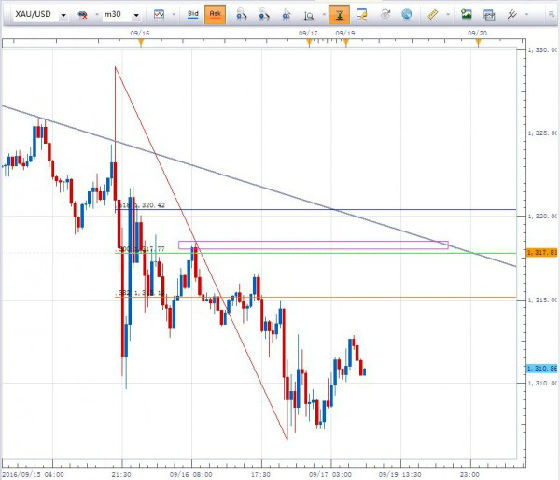Open the chart settings tools icon

click(x=512, y=15)
